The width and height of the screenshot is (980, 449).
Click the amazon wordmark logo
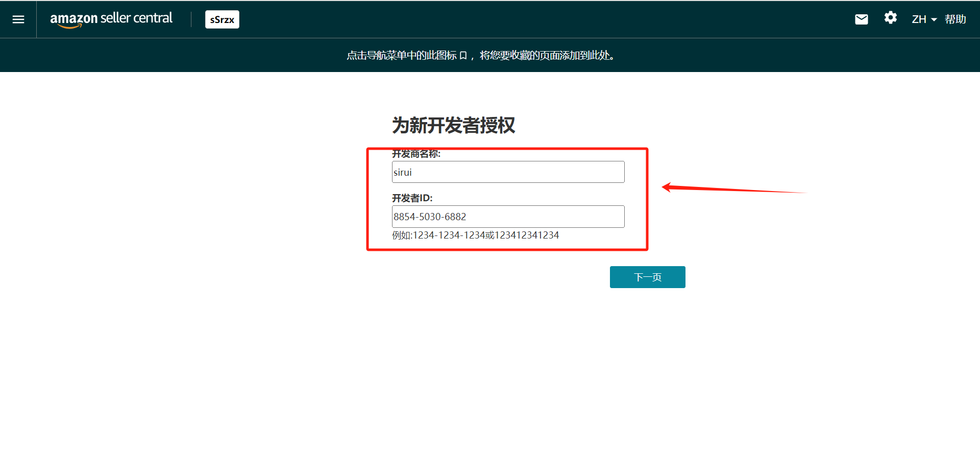73,19
